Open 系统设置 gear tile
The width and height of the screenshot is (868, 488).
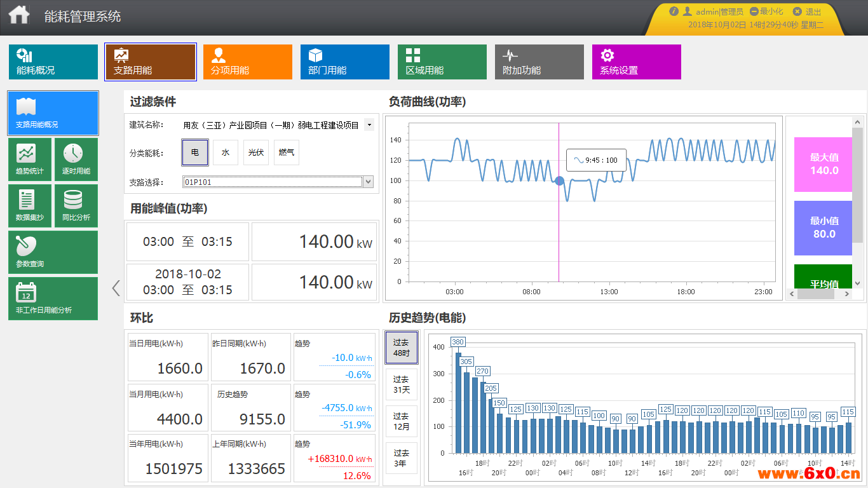point(637,62)
